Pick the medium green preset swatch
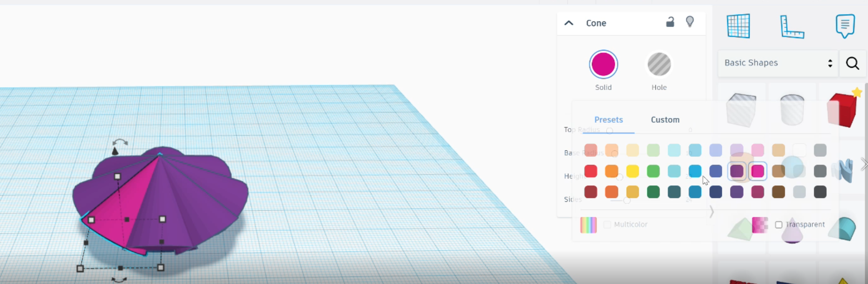 [653, 171]
